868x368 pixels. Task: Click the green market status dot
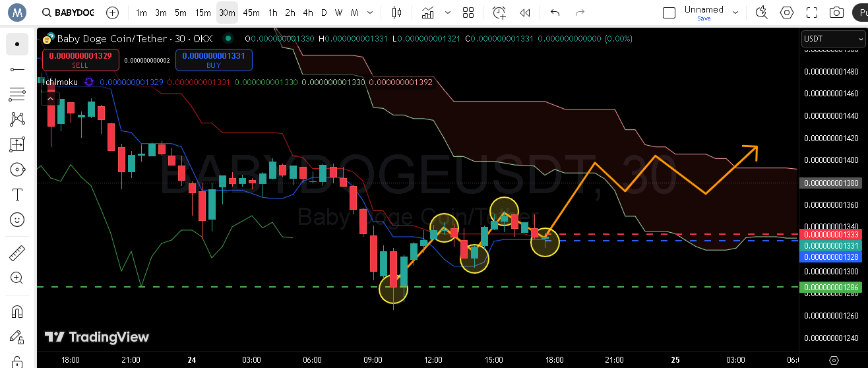[x=228, y=39]
